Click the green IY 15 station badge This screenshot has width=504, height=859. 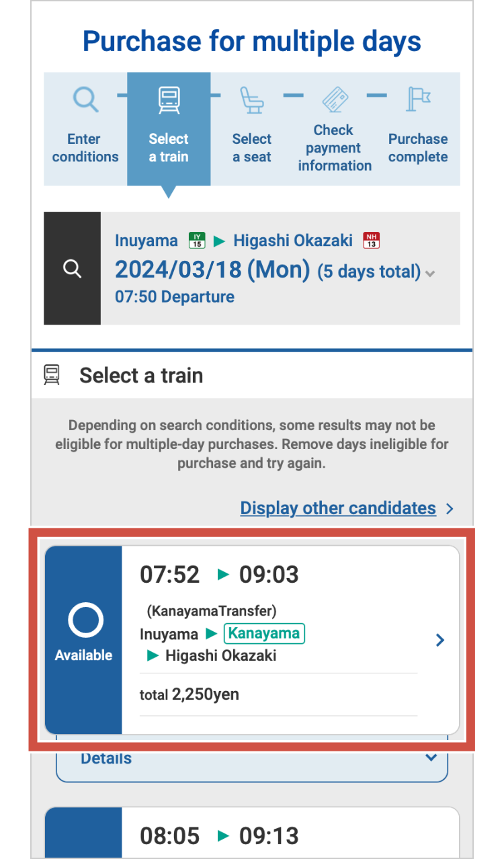197,240
